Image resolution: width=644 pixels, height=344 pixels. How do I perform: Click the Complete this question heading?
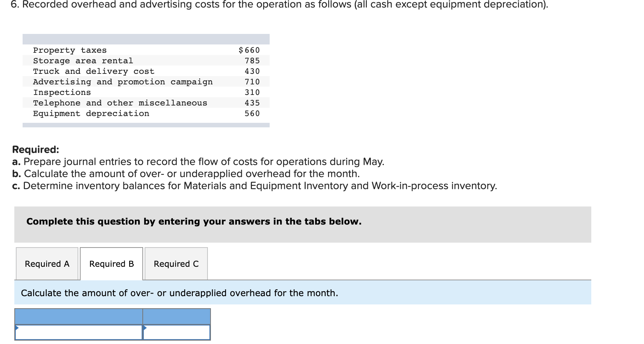click(x=194, y=222)
